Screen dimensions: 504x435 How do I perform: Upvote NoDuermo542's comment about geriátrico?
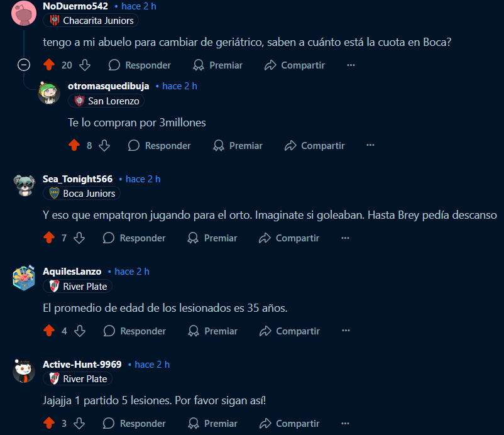pyautogui.click(x=49, y=65)
